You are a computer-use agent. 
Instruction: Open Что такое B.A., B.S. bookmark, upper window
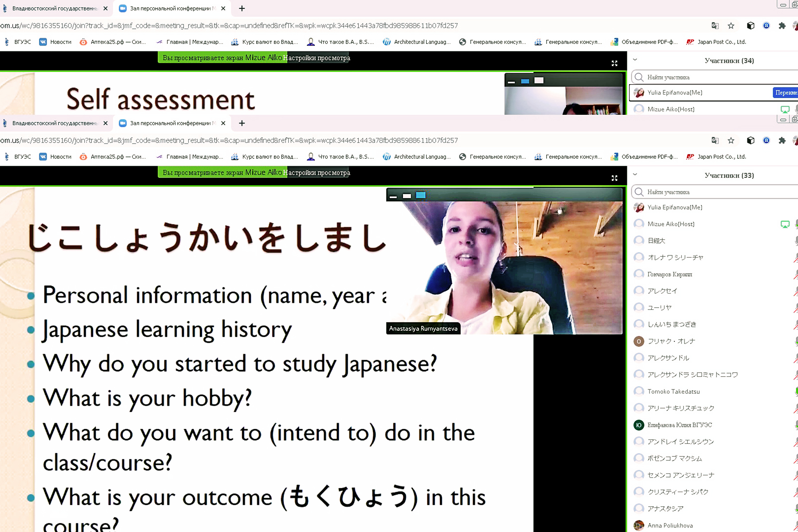pos(340,42)
